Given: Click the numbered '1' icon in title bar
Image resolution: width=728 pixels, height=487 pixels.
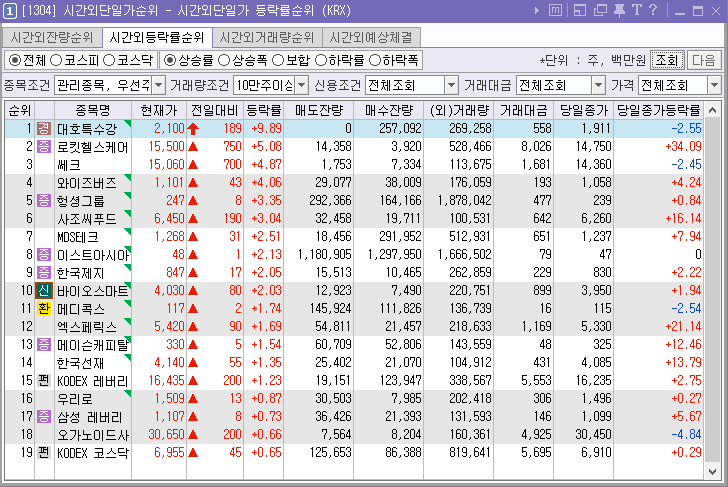Looking at the screenshot, I should [10, 11].
